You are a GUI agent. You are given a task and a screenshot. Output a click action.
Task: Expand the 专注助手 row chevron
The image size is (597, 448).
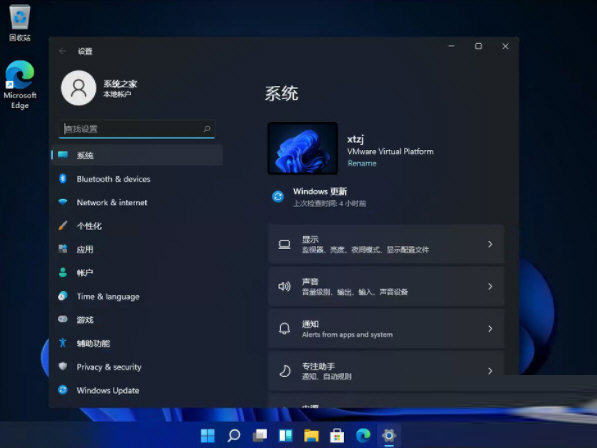pyautogui.click(x=490, y=371)
